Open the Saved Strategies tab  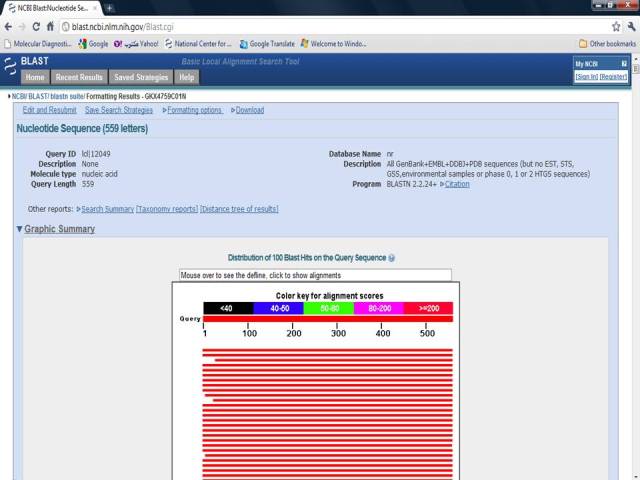(141, 77)
